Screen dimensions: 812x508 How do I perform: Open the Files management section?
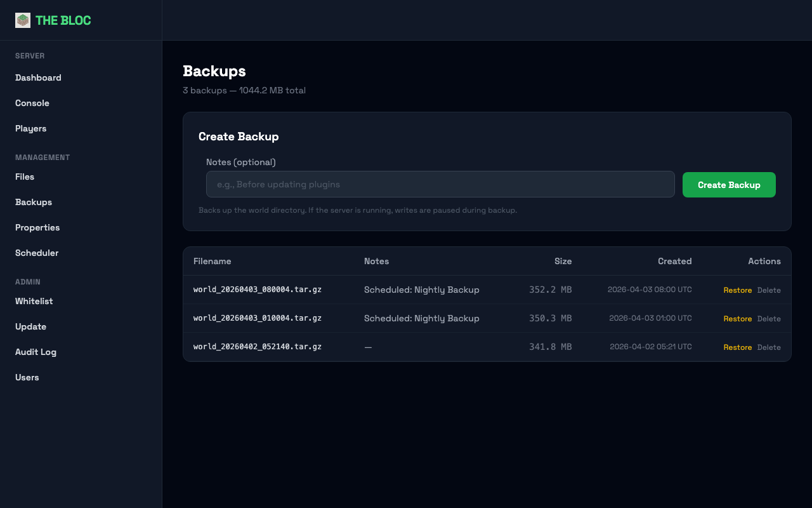point(25,177)
